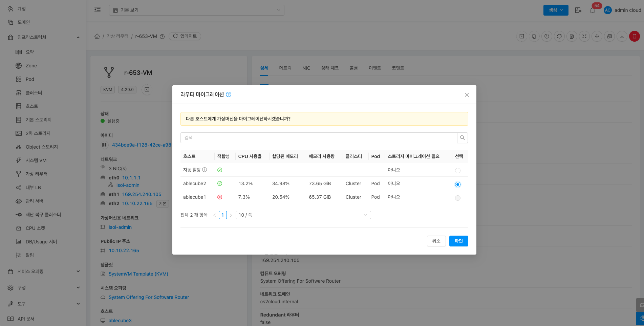Click the red delete router icon

pyautogui.click(x=634, y=36)
